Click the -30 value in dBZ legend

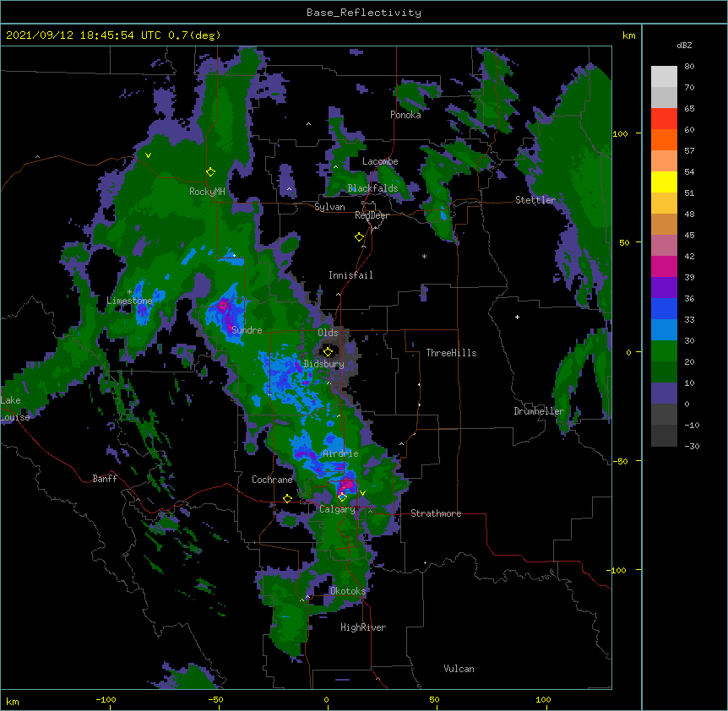point(692,446)
